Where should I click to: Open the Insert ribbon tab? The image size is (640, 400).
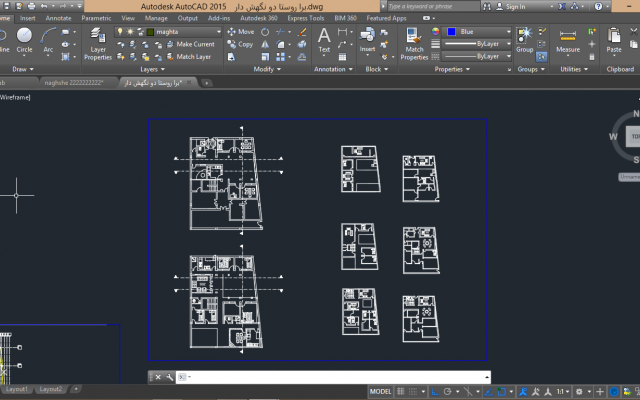(27, 18)
